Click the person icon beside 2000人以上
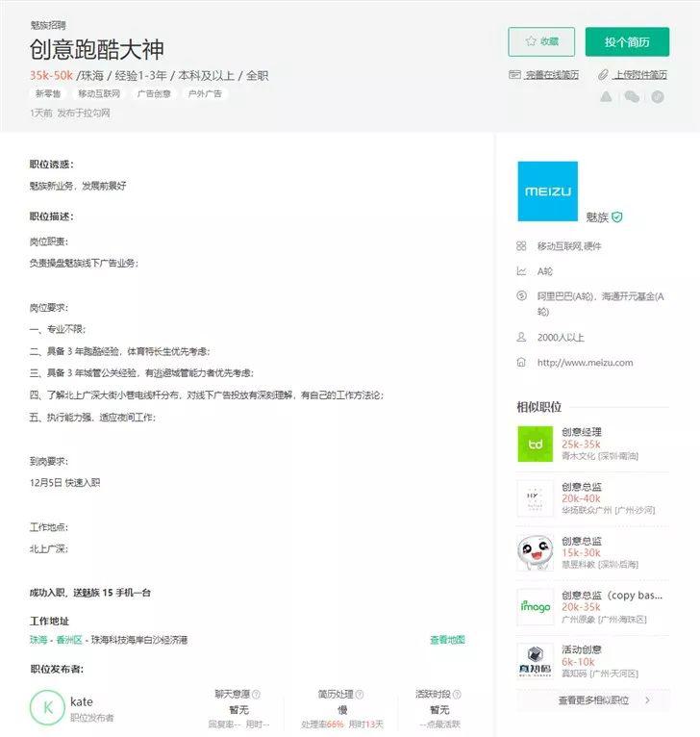Viewport: 700px width, 737px height. tap(521, 337)
